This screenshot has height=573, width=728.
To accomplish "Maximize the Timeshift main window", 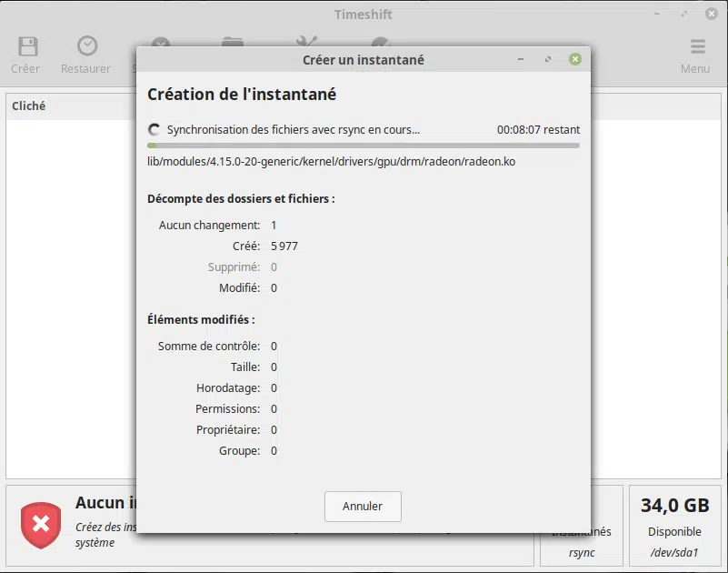I will (683, 14).
